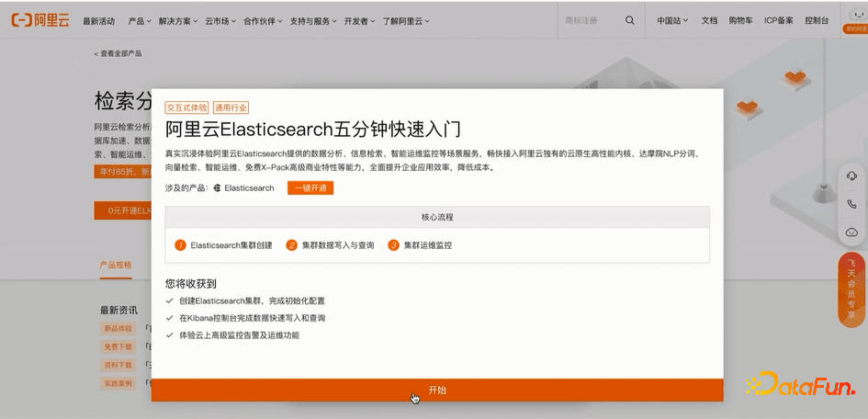Click text 体验云上高级监控告警及运维功能

tap(239, 334)
